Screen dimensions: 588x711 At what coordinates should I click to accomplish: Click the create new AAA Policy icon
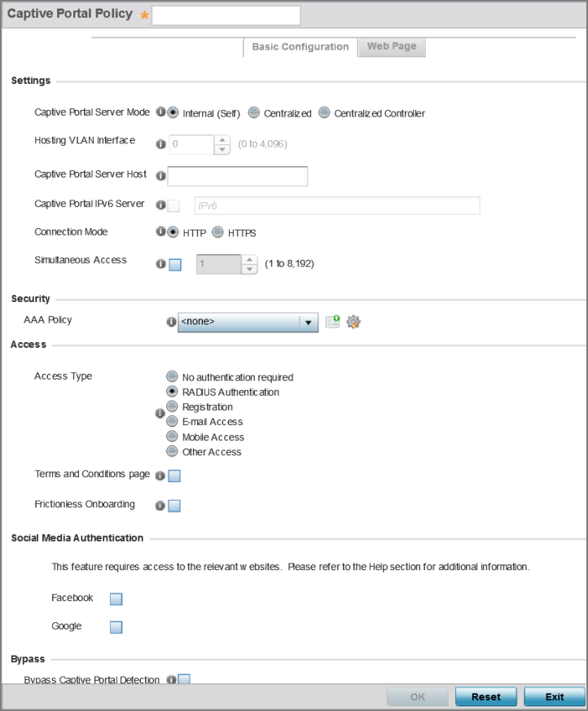coord(333,322)
